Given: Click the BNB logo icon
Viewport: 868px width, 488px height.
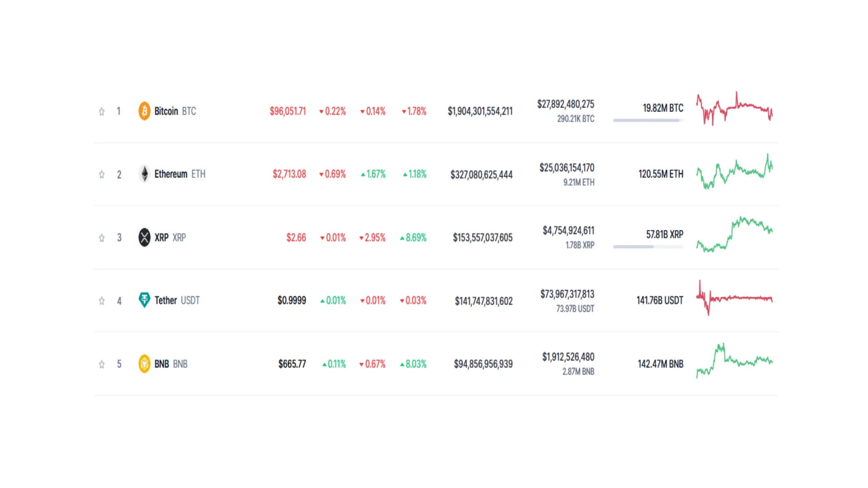Looking at the screenshot, I should click(144, 364).
